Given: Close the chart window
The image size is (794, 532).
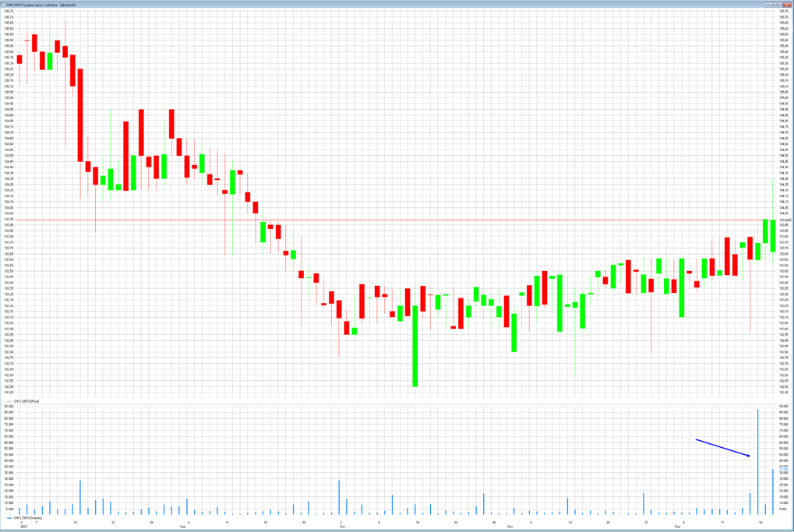Looking at the screenshot, I should tap(788, 4).
